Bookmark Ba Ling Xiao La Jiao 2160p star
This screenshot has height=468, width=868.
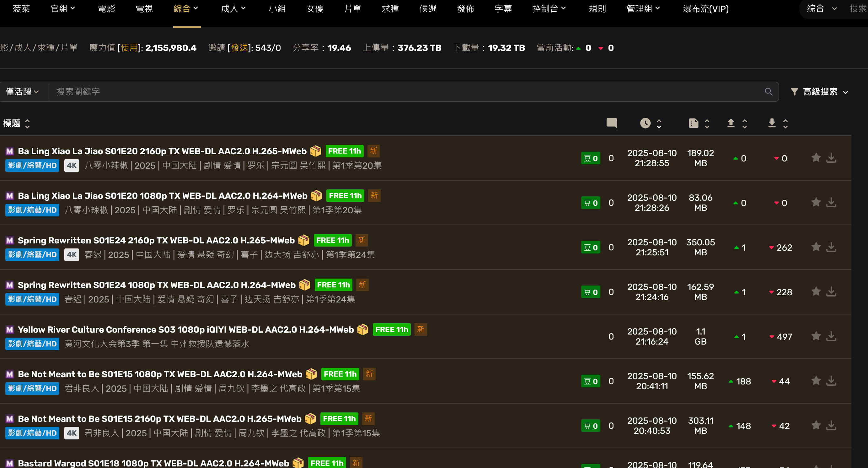(x=816, y=158)
